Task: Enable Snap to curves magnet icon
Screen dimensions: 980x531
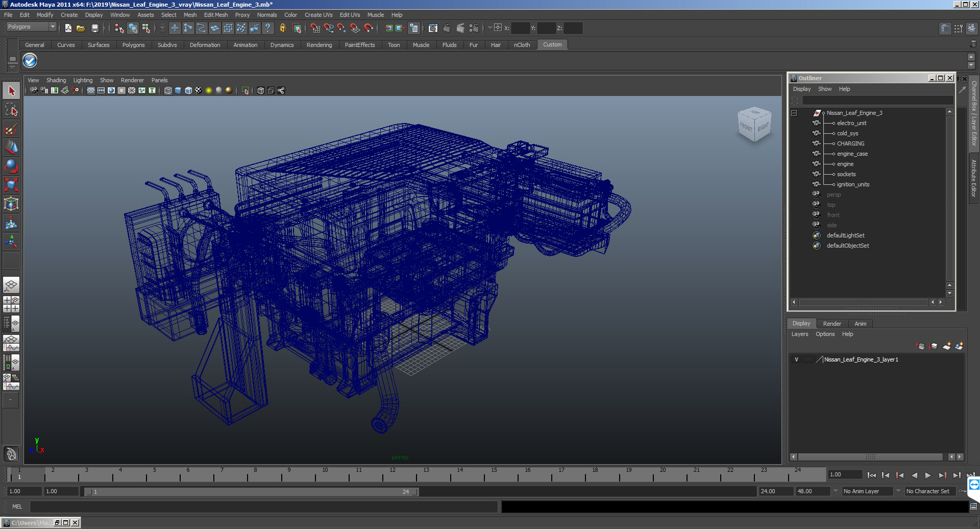Action: coord(328,28)
